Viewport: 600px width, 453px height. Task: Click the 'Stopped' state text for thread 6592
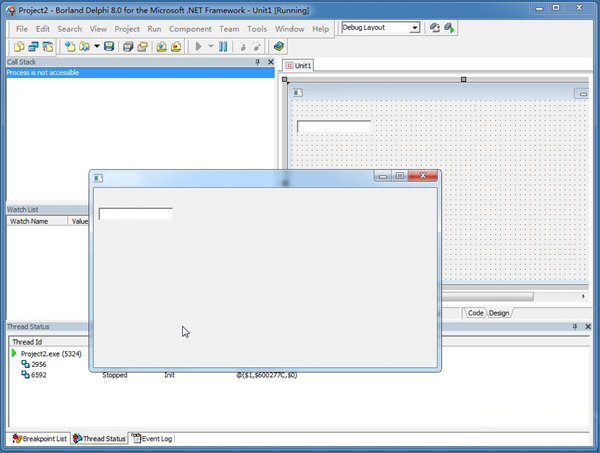pos(115,375)
